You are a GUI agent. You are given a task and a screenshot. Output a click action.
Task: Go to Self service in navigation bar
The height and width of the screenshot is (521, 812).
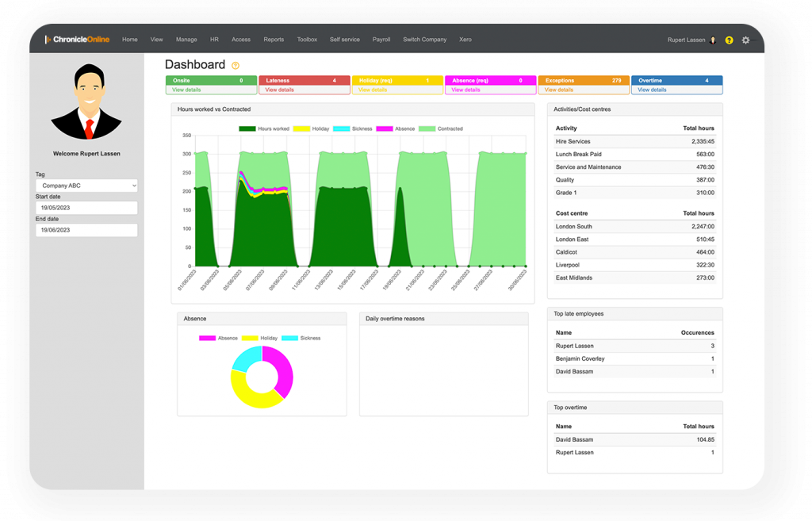344,40
